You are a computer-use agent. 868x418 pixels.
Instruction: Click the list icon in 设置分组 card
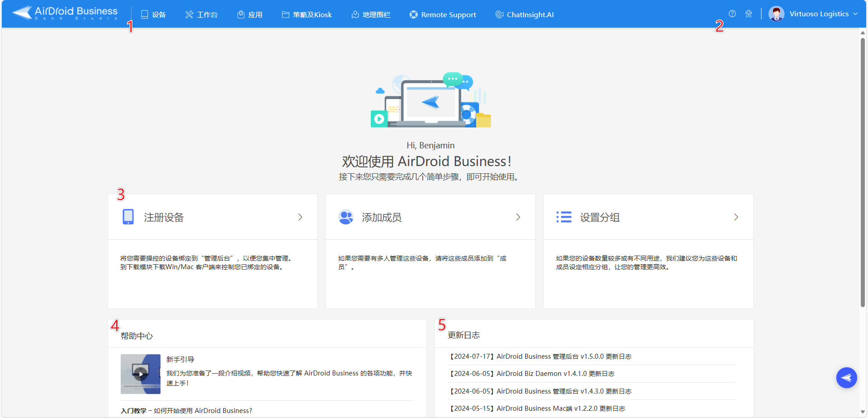[x=564, y=217]
